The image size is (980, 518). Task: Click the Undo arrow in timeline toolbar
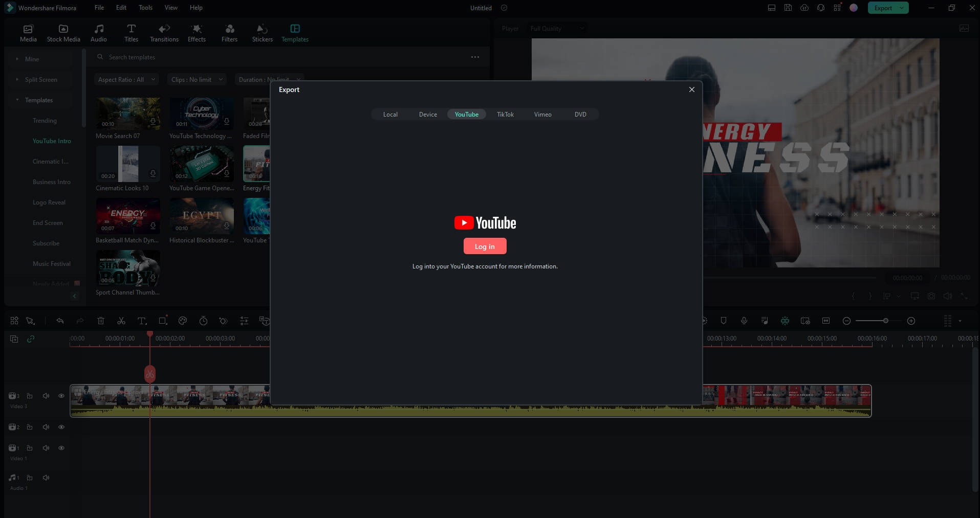point(60,321)
